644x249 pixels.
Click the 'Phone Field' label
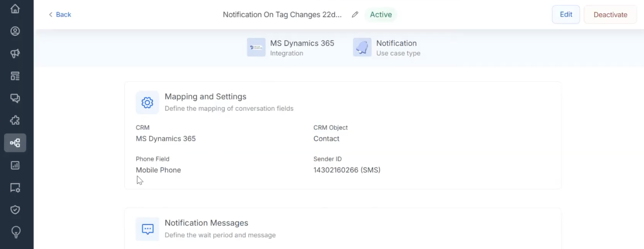pyautogui.click(x=152, y=159)
